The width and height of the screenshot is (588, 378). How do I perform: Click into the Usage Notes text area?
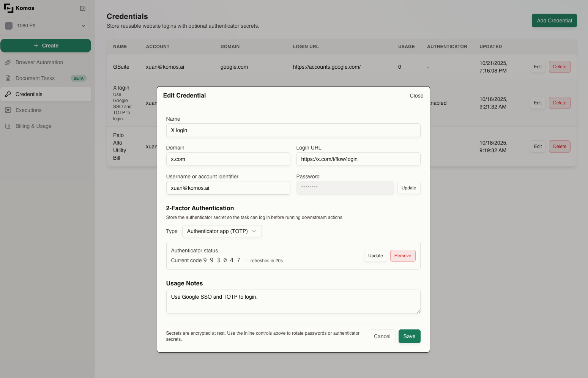[293, 302]
